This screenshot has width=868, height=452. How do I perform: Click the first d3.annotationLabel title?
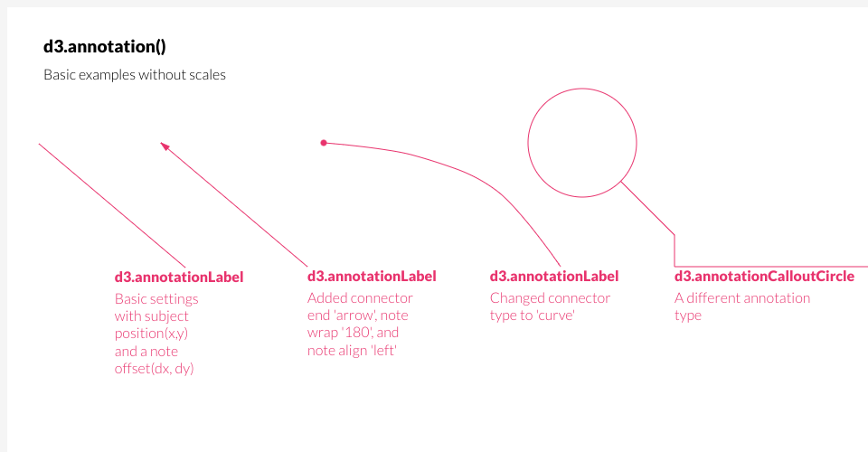[179, 278]
